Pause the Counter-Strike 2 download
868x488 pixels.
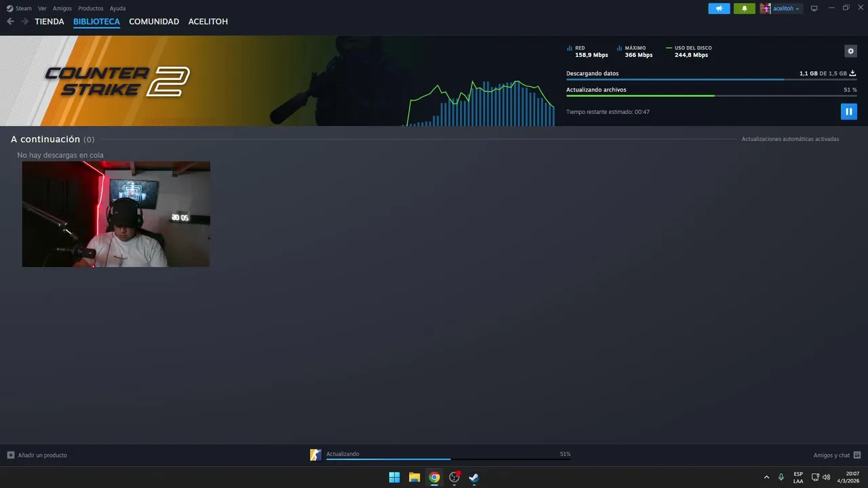click(848, 111)
